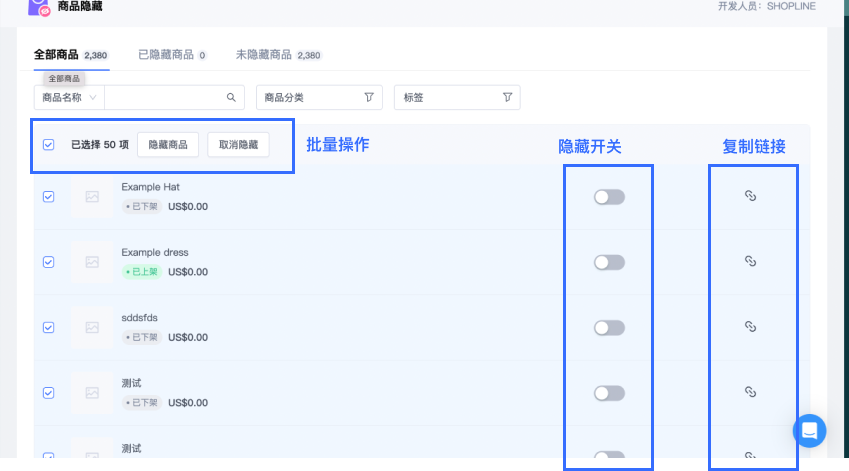
Task: Click 已下架 badge on Example Hat
Action: coord(142,206)
